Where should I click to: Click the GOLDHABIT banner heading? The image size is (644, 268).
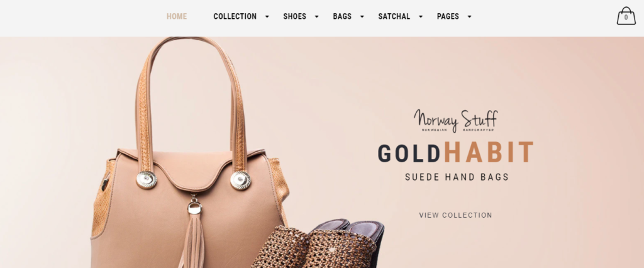pos(455,152)
